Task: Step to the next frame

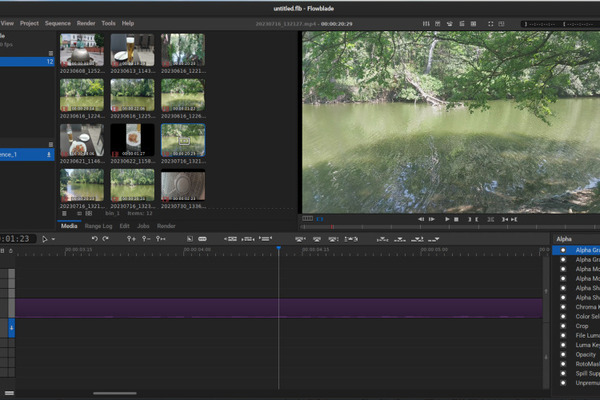Action: (433, 218)
